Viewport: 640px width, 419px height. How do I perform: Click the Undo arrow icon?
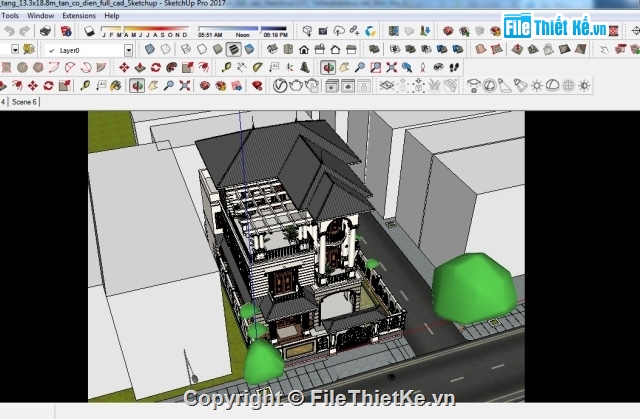(x=9, y=31)
